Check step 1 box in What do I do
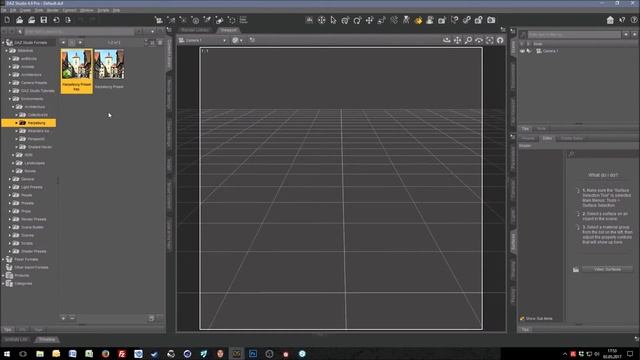This screenshot has width=640, height=360. pyautogui.click(x=578, y=190)
